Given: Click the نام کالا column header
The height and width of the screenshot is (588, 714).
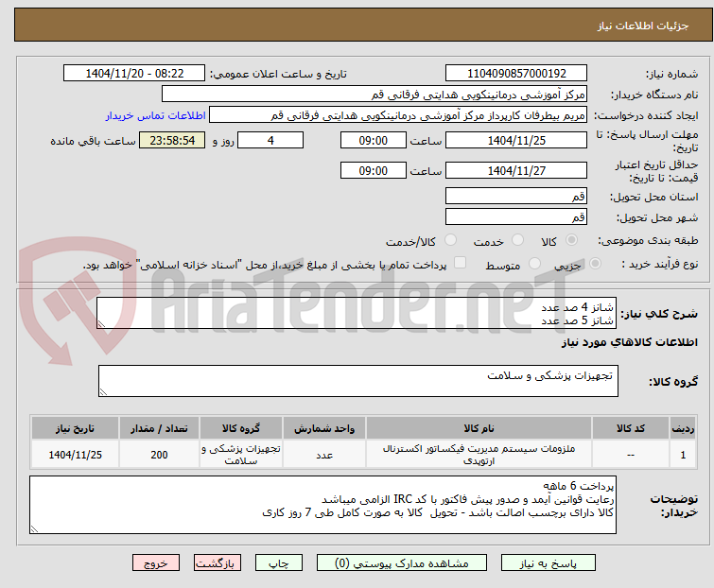Looking at the screenshot, I should 479,428.
